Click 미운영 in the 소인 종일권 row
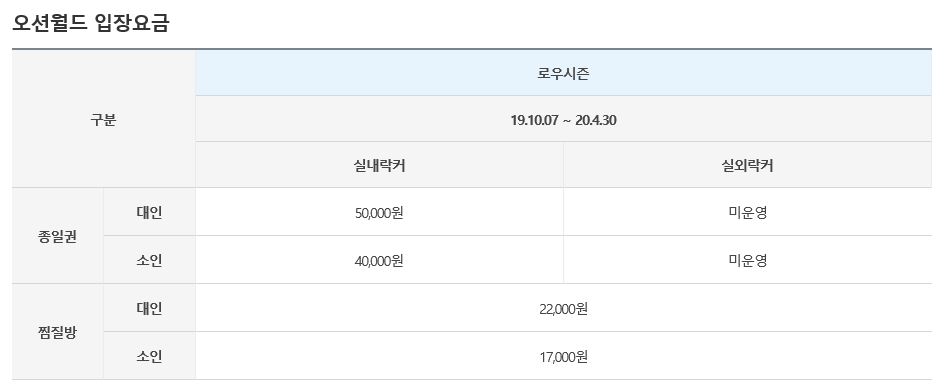This screenshot has height=387, width=944. coord(747,260)
